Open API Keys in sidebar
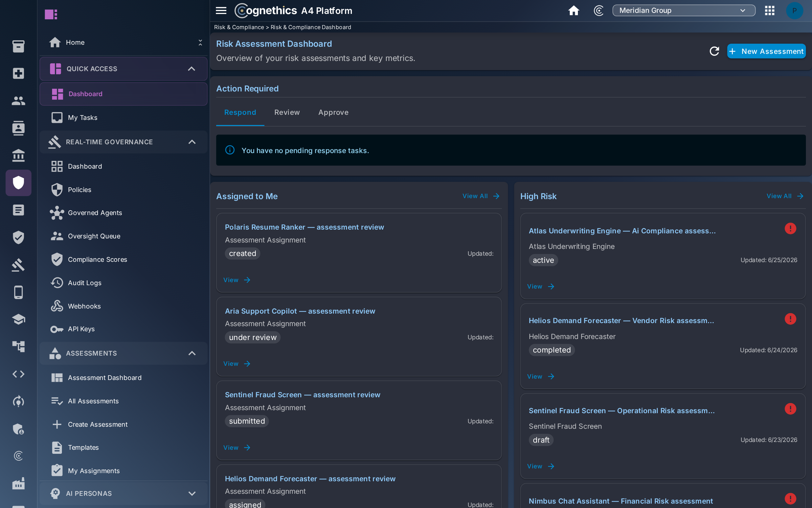The height and width of the screenshot is (508, 812). [x=123, y=329]
